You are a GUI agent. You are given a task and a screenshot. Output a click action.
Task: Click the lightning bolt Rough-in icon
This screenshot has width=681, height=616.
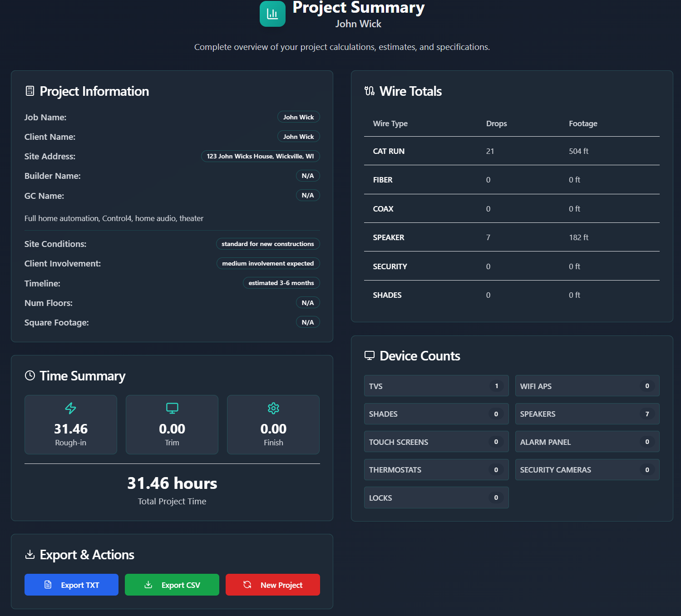click(x=71, y=408)
